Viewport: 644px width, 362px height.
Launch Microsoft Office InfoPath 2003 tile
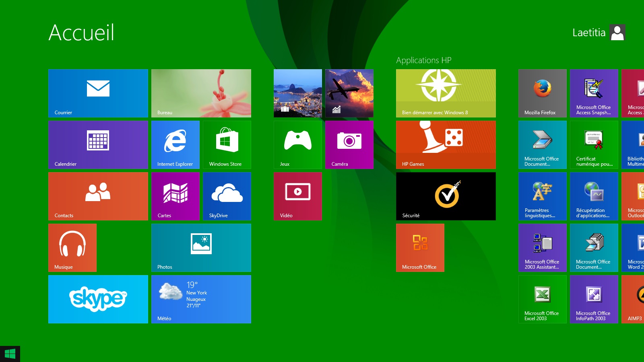tap(594, 299)
